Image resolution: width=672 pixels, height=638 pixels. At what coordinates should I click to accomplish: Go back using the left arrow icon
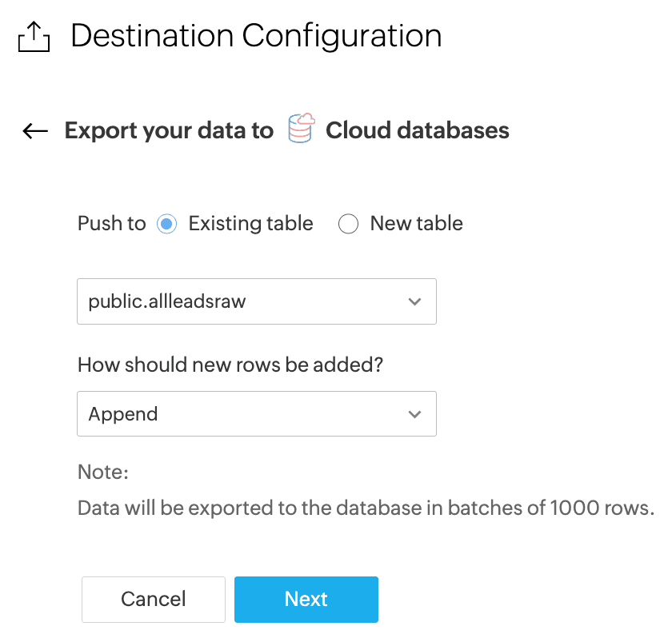coord(35,131)
